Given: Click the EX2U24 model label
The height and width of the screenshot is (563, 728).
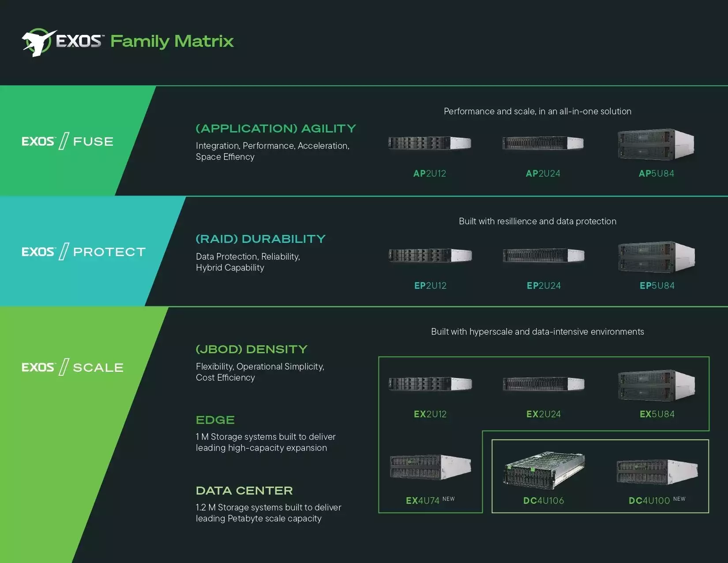Looking at the screenshot, I should [x=544, y=414].
